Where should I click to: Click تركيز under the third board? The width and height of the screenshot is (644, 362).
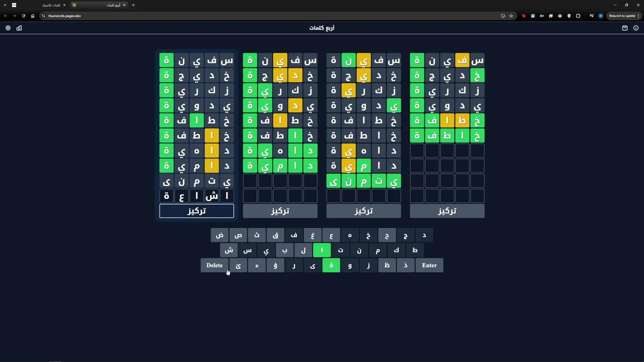pos(364,211)
